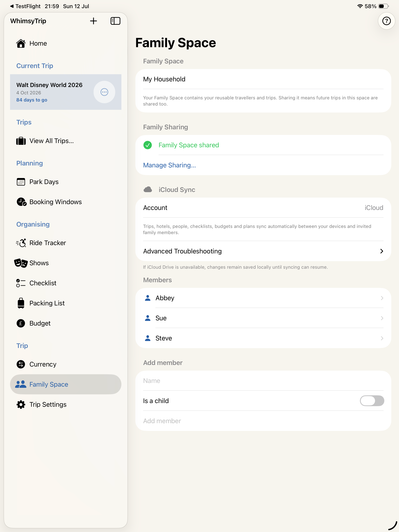This screenshot has height=532, width=399.
Task: Open Ride Tracker from sidebar
Action: click(x=66, y=243)
